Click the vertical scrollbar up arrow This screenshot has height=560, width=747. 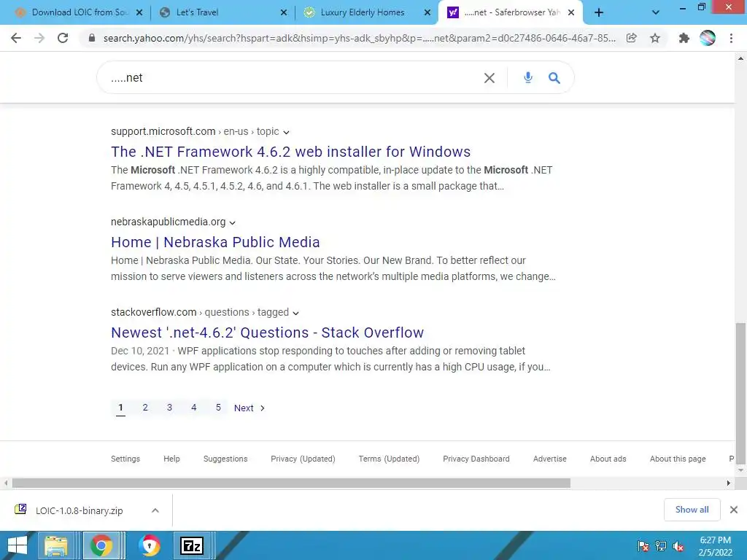pos(740,58)
